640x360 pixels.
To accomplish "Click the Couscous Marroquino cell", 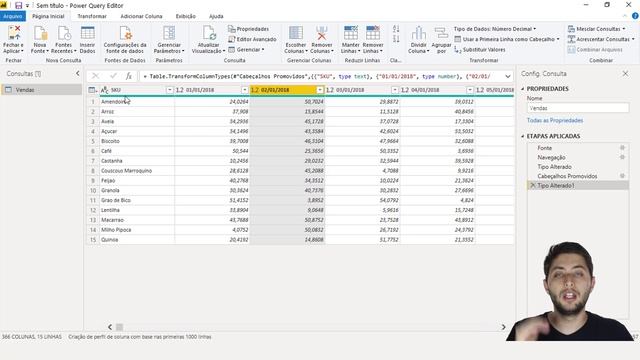I will pos(137,171).
